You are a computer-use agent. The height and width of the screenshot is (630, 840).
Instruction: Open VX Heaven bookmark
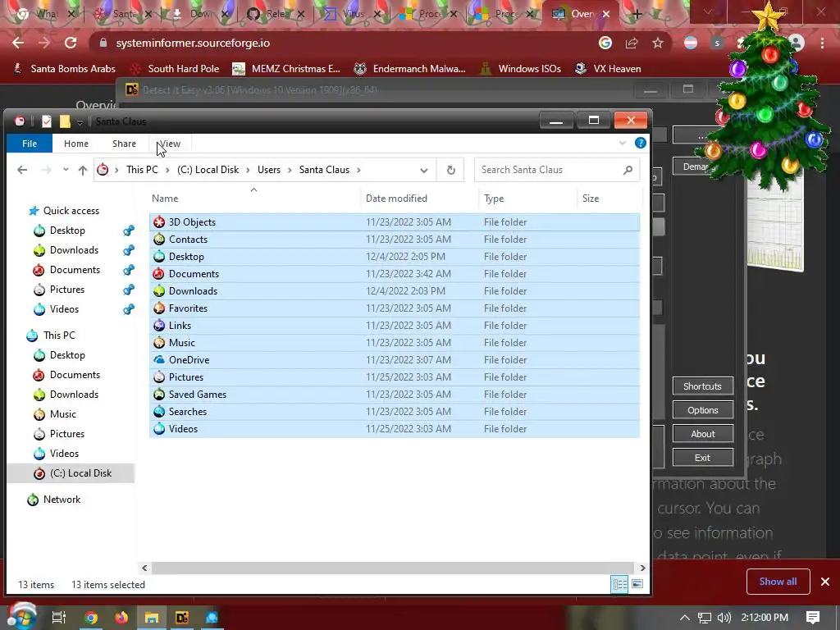pyautogui.click(x=608, y=69)
